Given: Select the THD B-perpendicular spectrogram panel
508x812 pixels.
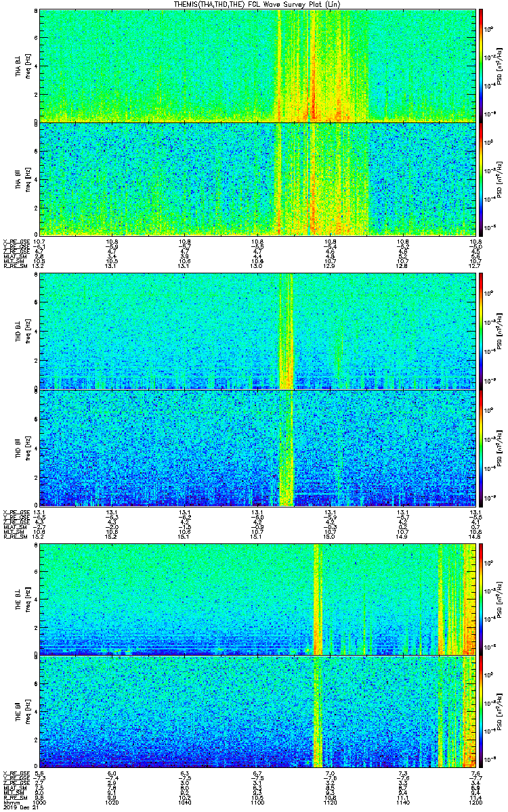Looking at the screenshot, I should point(257,332).
